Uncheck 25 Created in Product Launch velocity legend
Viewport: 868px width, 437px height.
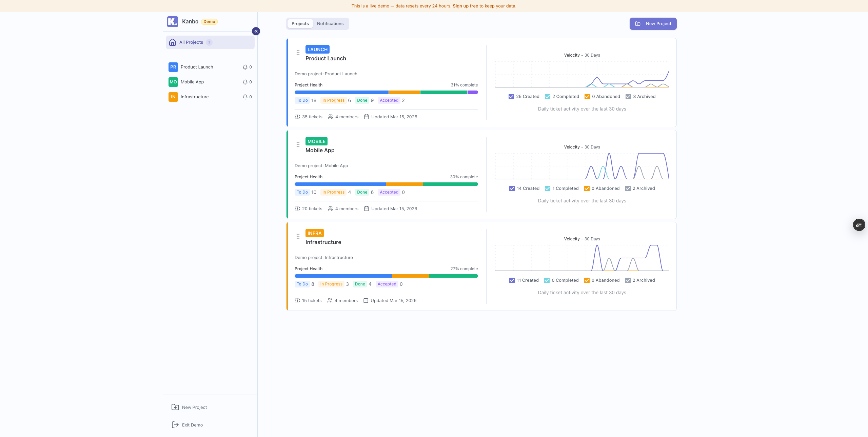click(x=511, y=96)
